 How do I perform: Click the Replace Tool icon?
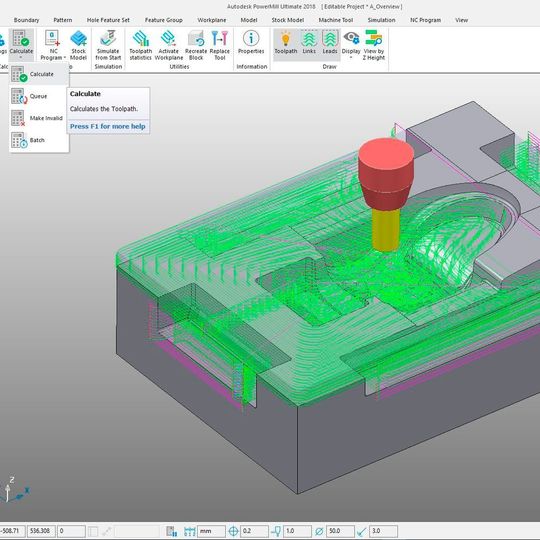(x=220, y=39)
